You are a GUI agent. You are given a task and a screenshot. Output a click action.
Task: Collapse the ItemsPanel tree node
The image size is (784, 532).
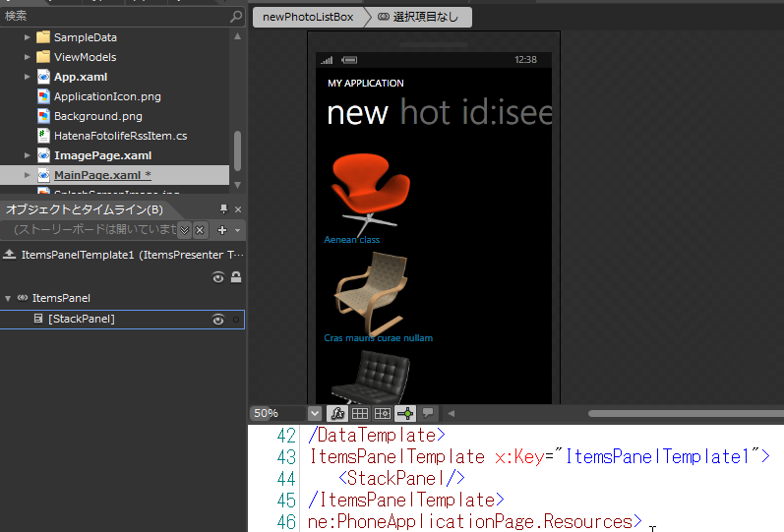[x=8, y=299]
